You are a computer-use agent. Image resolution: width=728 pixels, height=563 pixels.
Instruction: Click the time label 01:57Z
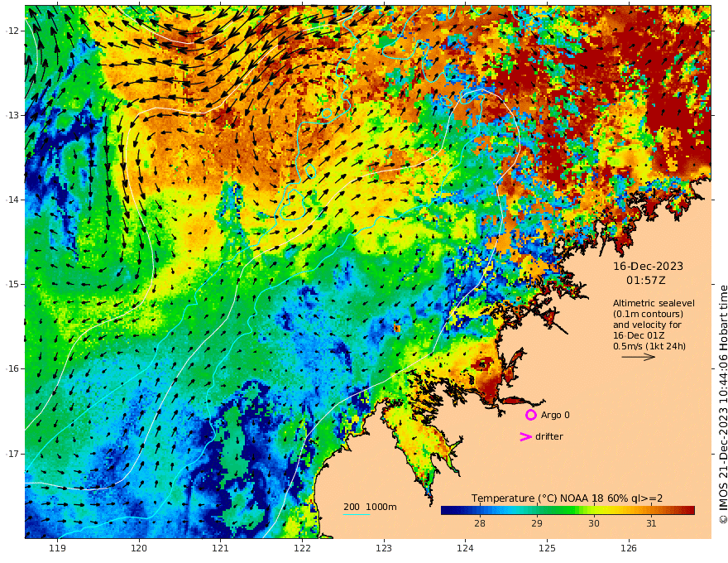coord(646,281)
